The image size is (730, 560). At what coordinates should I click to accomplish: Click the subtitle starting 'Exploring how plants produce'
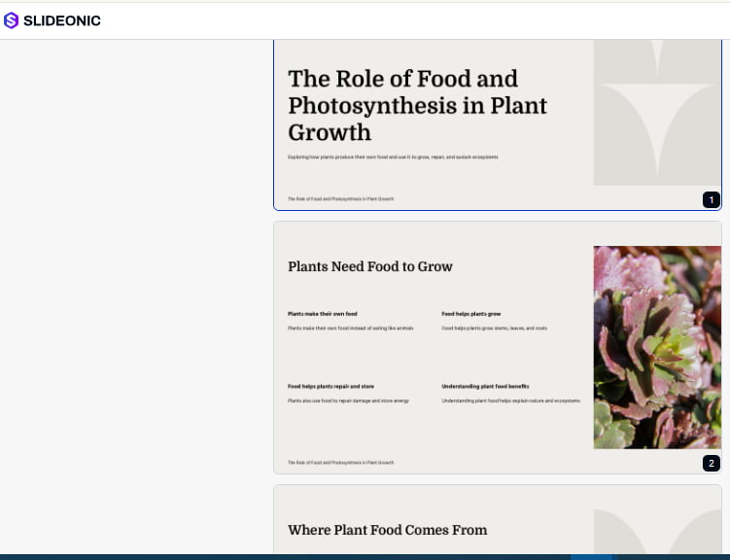tap(393, 157)
